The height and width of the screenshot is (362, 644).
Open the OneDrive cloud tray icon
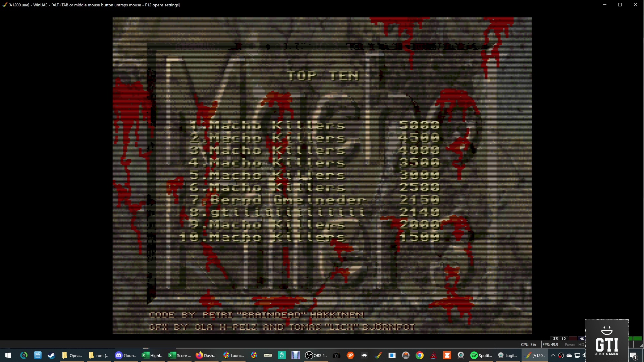(569, 355)
